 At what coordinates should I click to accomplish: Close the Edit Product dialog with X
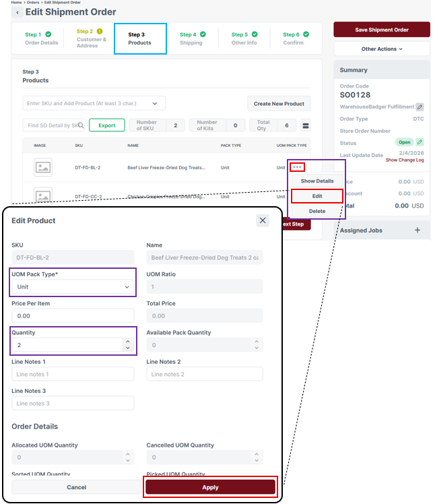point(263,220)
